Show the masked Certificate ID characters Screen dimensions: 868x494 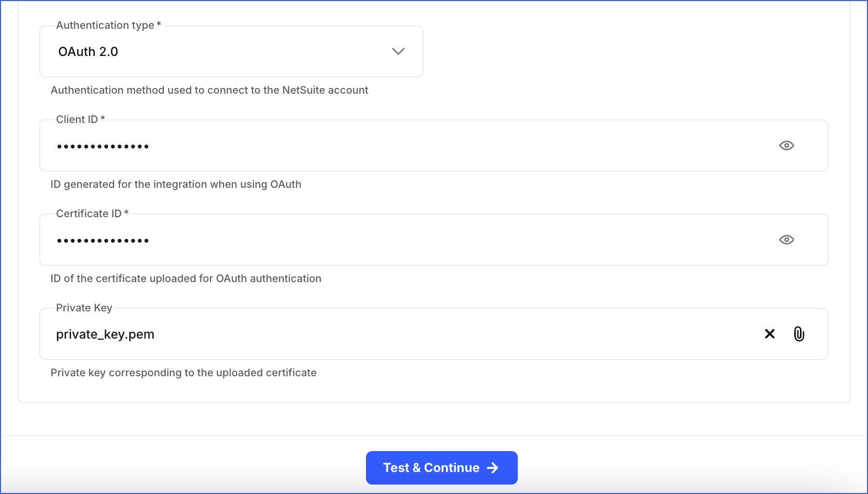click(787, 240)
